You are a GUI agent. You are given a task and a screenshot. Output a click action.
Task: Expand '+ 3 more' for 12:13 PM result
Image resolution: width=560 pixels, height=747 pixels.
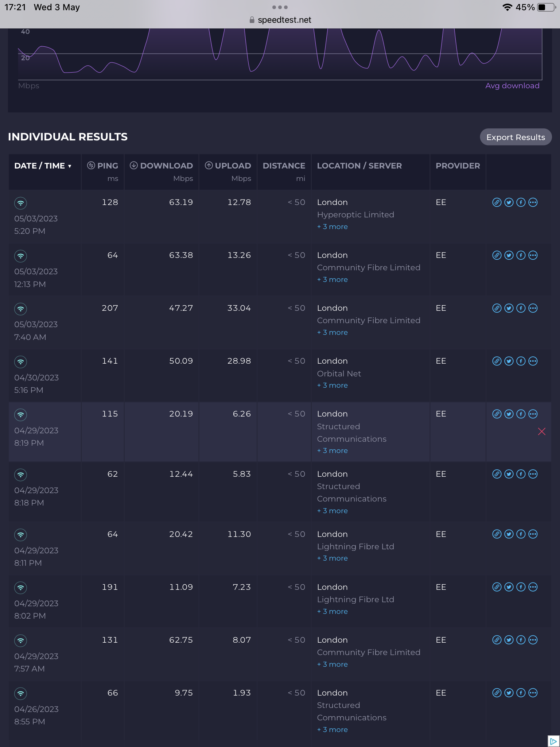[332, 279]
